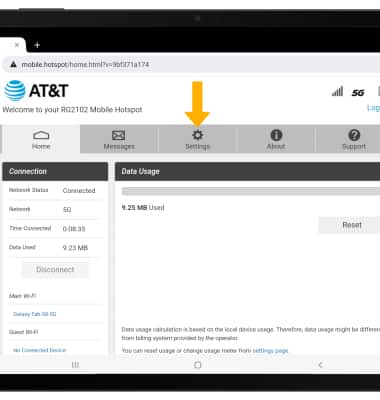380x400 pixels.
Task: Click the AT&T globe logo
Action: 15,91
